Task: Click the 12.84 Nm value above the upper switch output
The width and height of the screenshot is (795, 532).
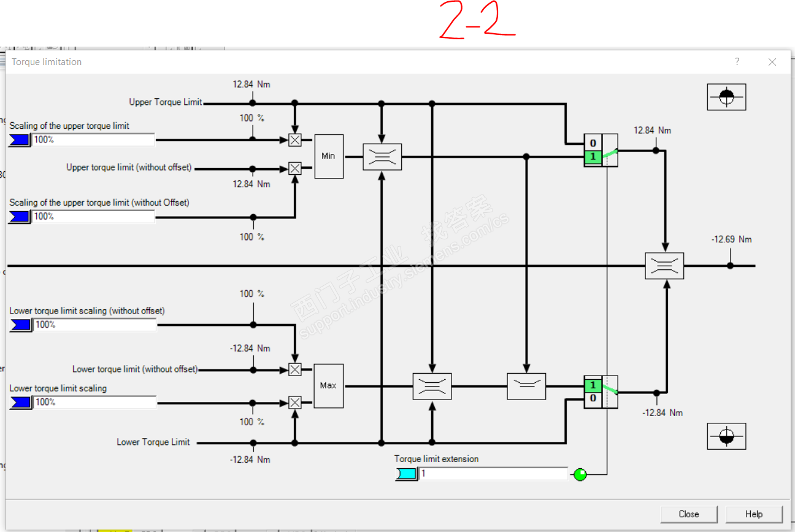Action: point(653,130)
